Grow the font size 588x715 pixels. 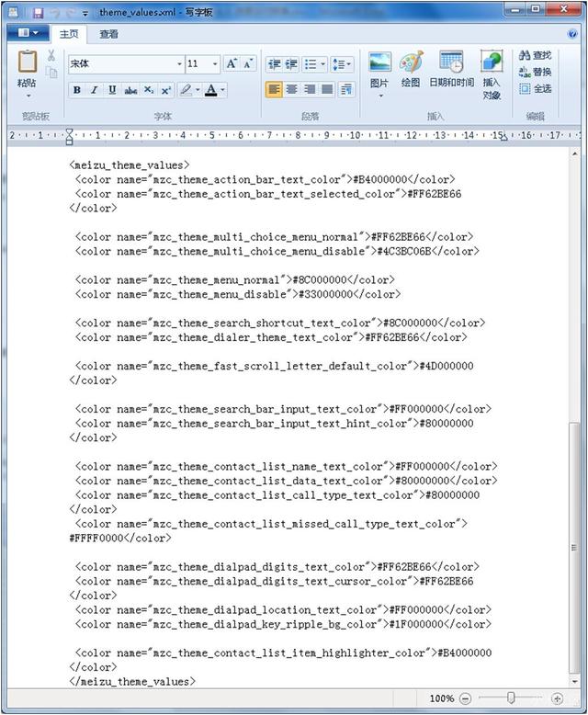[232, 63]
